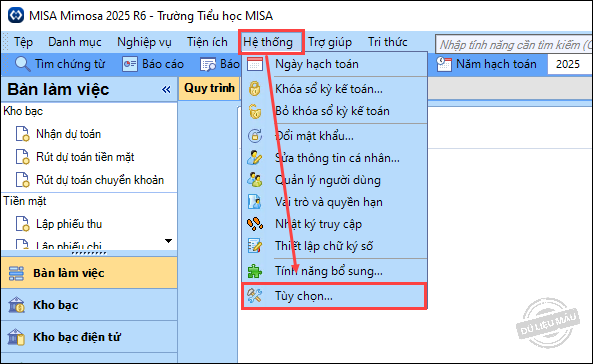The width and height of the screenshot is (593, 364).
Task: Choose Đổi mật khẩu... entry
Action: pos(335,135)
